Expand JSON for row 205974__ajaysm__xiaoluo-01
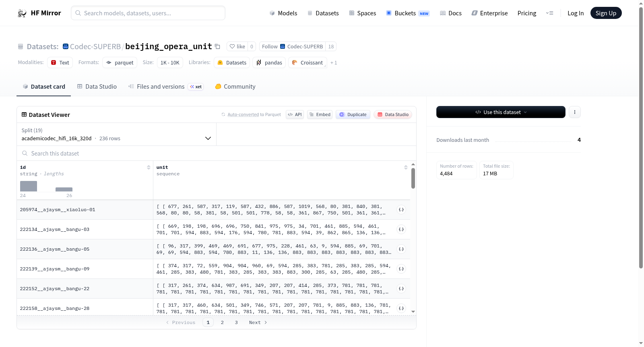644x347 pixels. (x=401, y=210)
